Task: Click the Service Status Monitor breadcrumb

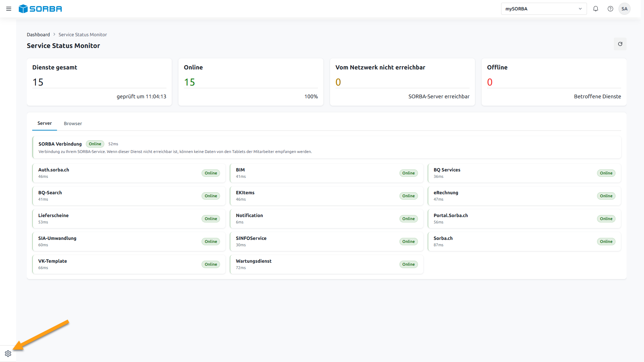Action: click(83, 35)
